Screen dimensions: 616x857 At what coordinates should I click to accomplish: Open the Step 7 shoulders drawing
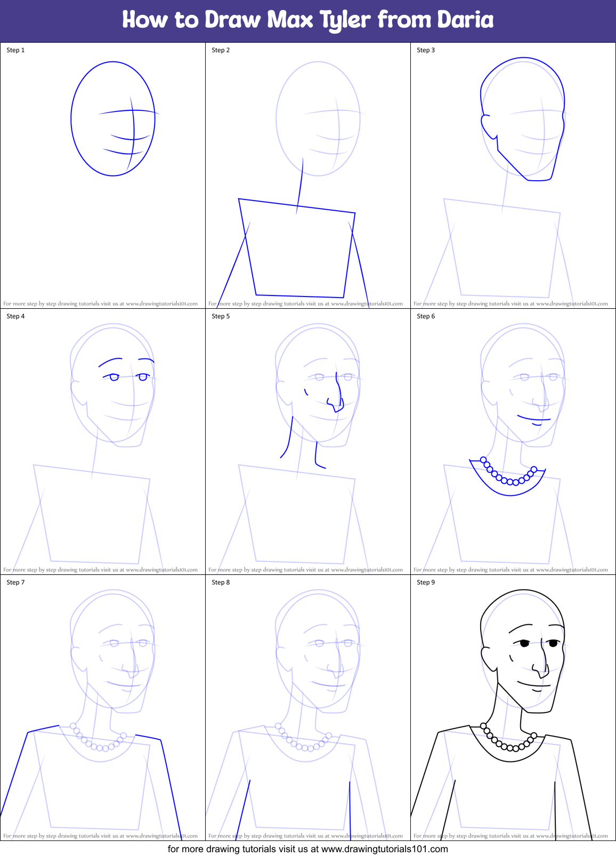[91, 782]
